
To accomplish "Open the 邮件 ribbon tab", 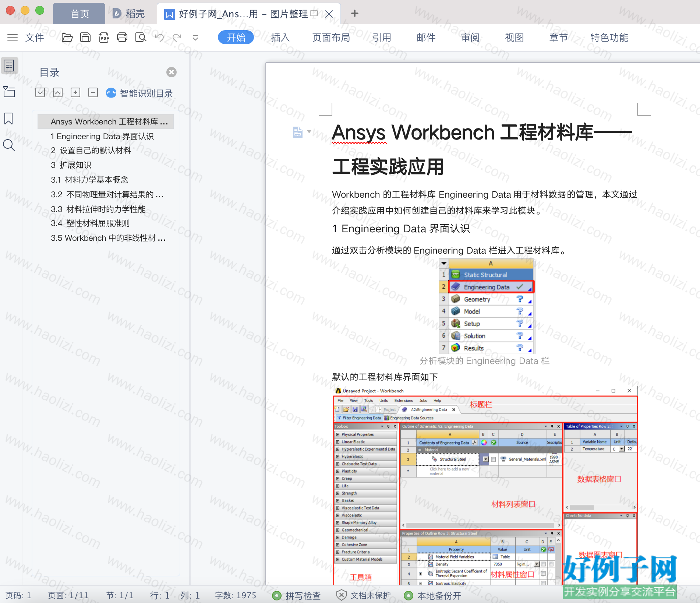I will click(426, 37).
